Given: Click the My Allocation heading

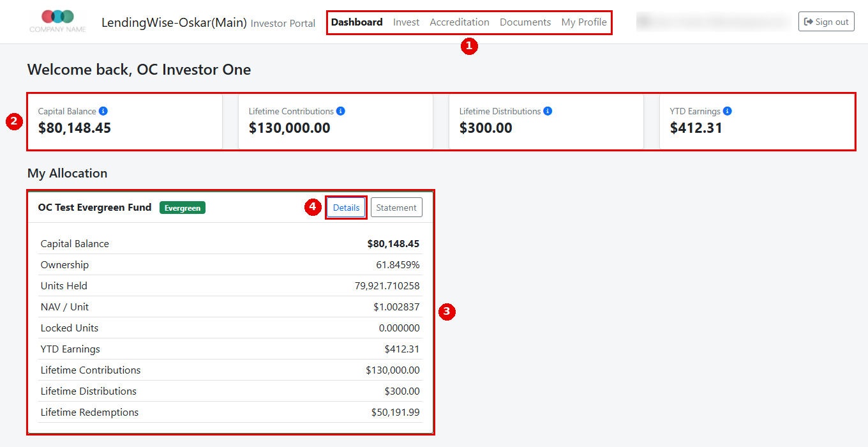Looking at the screenshot, I should (67, 173).
